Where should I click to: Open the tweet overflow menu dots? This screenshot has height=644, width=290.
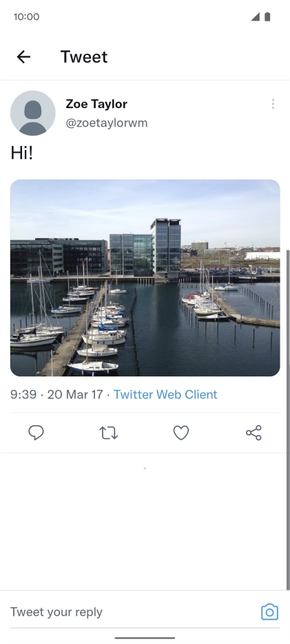(273, 104)
